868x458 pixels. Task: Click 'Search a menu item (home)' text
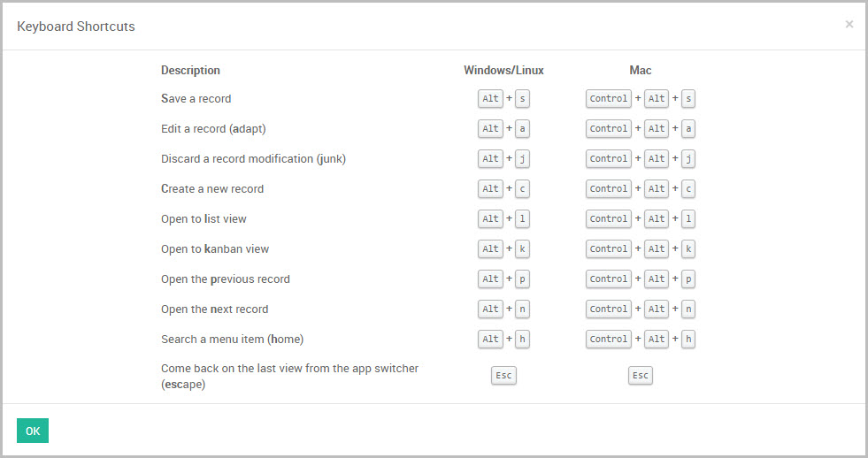click(x=232, y=339)
